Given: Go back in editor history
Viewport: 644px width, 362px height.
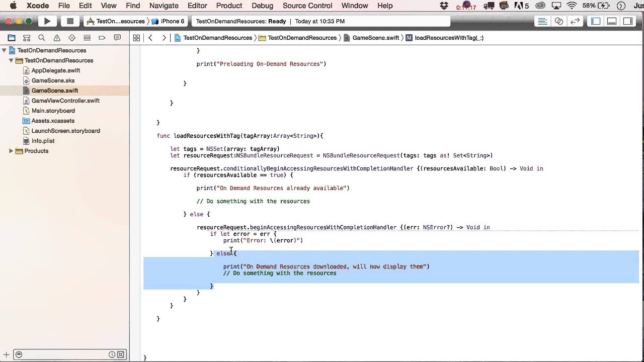Looking at the screenshot, I should [150, 38].
